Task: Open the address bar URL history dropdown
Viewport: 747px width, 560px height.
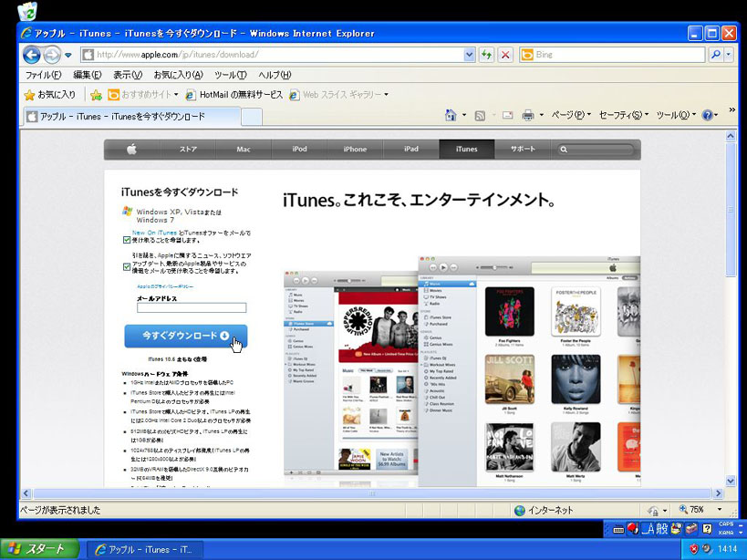Action: (x=469, y=55)
